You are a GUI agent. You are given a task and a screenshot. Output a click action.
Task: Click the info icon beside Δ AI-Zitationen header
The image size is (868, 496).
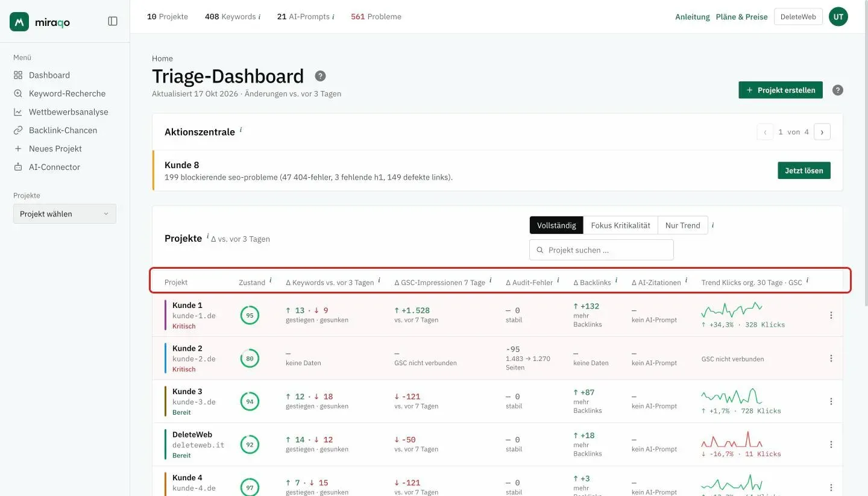click(x=687, y=280)
